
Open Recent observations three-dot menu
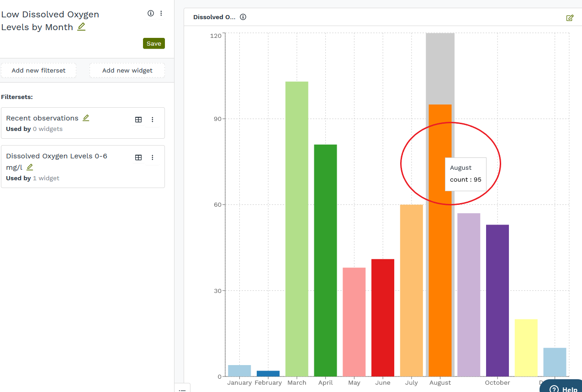(x=153, y=120)
